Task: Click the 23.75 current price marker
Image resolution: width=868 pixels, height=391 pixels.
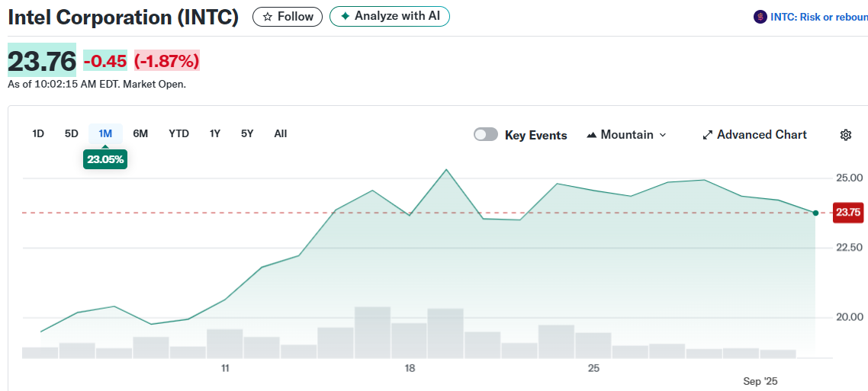Action: click(848, 213)
